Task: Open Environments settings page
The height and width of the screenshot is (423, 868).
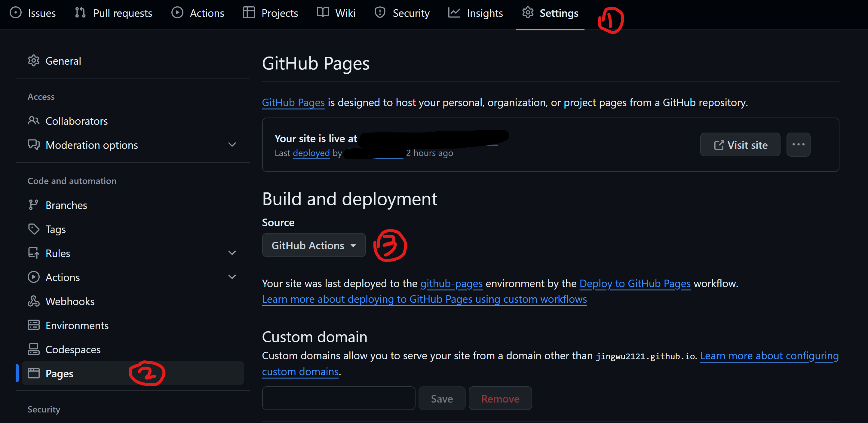Action: pyautogui.click(x=133, y=325)
